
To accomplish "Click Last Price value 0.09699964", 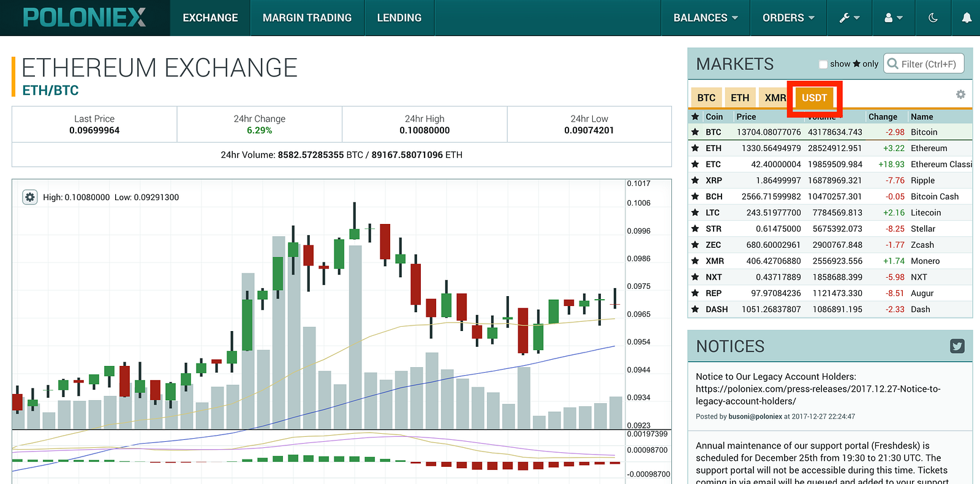I will pos(94,130).
